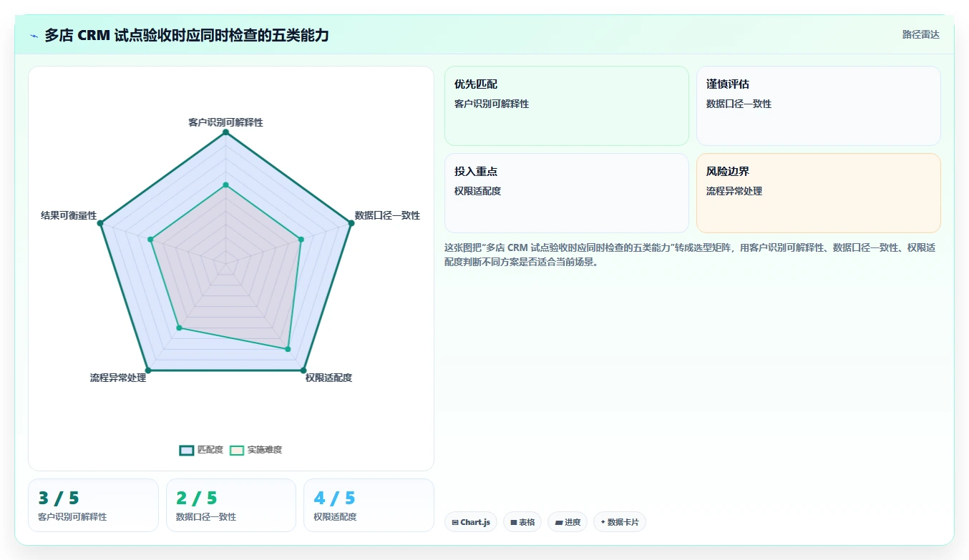
Task: Toggle the 匹配度 legend swatch
Action: click(x=187, y=450)
